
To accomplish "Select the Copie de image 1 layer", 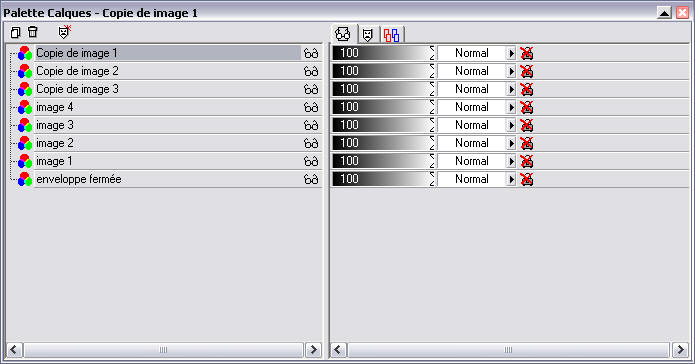I will (x=168, y=53).
